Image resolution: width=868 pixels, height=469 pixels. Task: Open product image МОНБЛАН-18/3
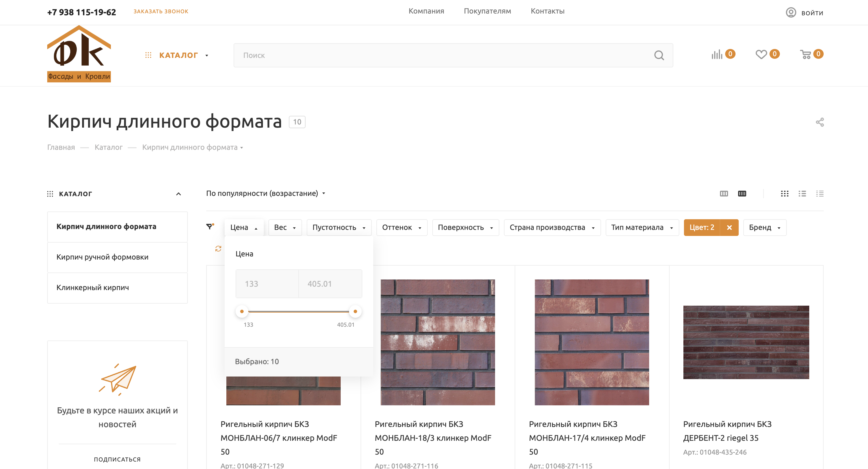click(438, 342)
